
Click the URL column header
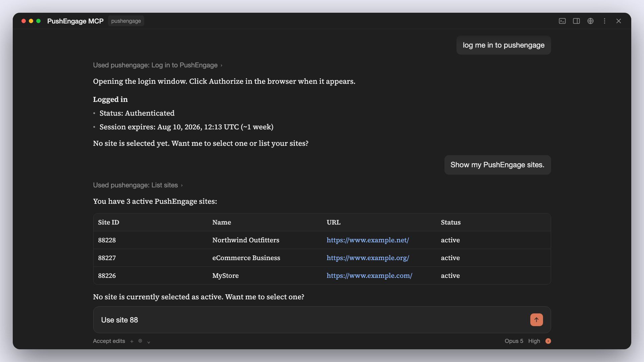(x=333, y=222)
